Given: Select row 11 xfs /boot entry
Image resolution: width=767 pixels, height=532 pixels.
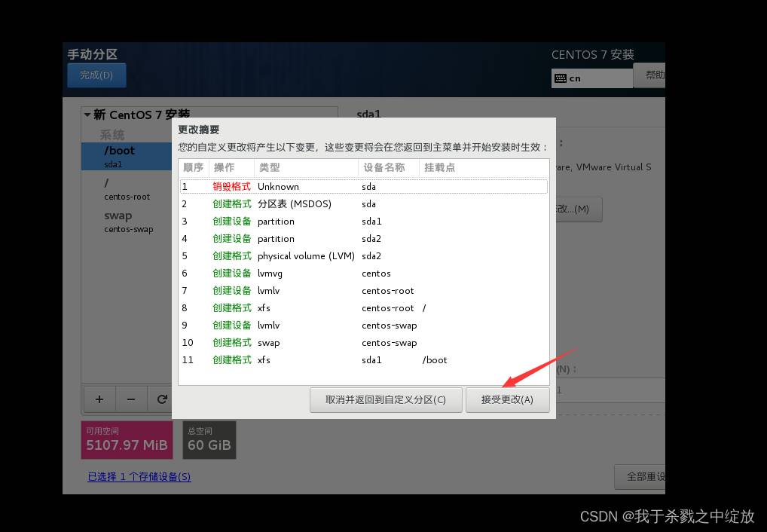Looking at the screenshot, I should [363, 360].
